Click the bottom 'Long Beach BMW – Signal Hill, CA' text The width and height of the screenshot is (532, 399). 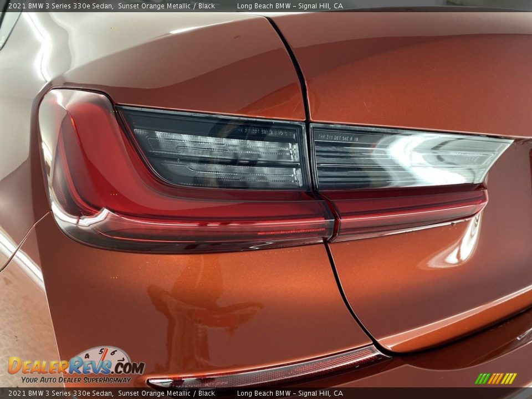pyautogui.click(x=289, y=393)
